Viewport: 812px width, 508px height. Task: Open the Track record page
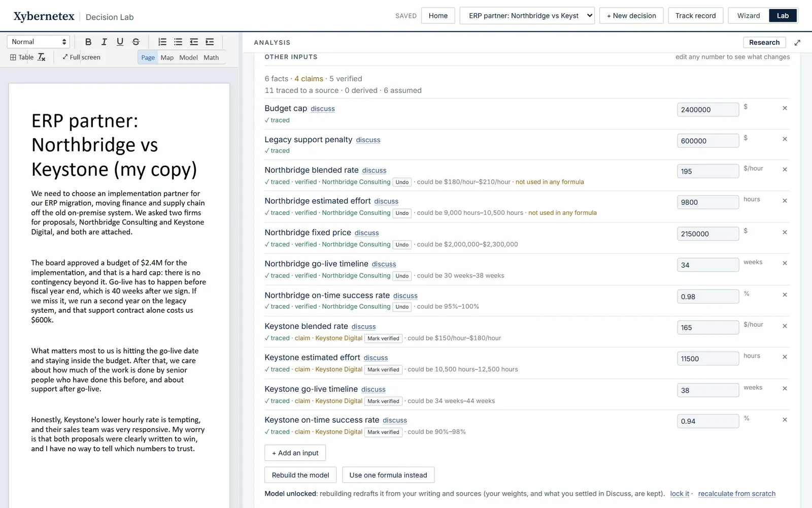pos(695,16)
